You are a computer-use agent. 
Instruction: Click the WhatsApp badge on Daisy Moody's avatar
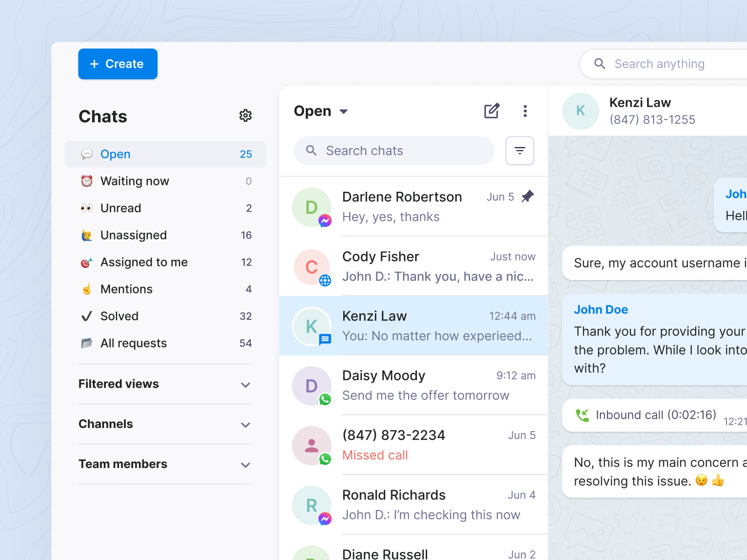click(325, 400)
